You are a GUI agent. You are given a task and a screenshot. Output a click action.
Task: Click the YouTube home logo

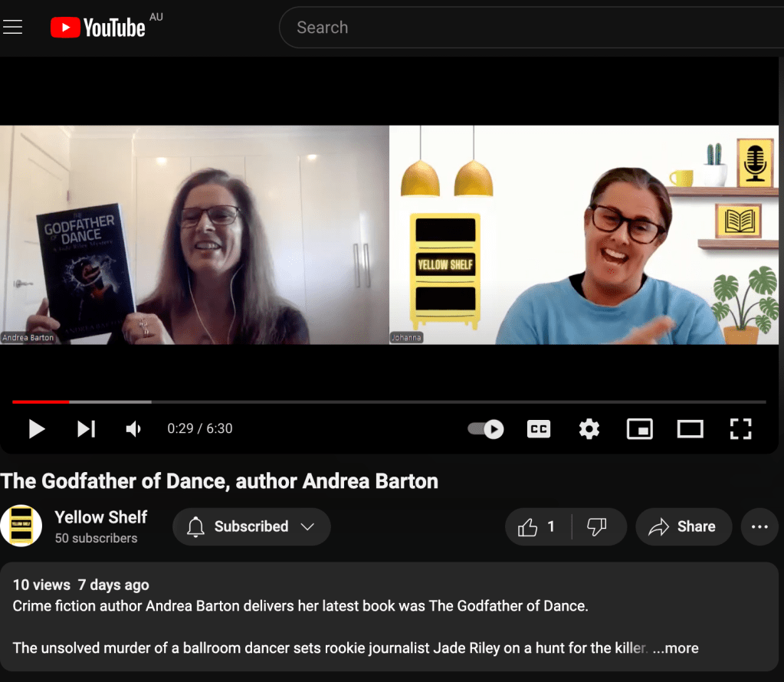pos(98,28)
